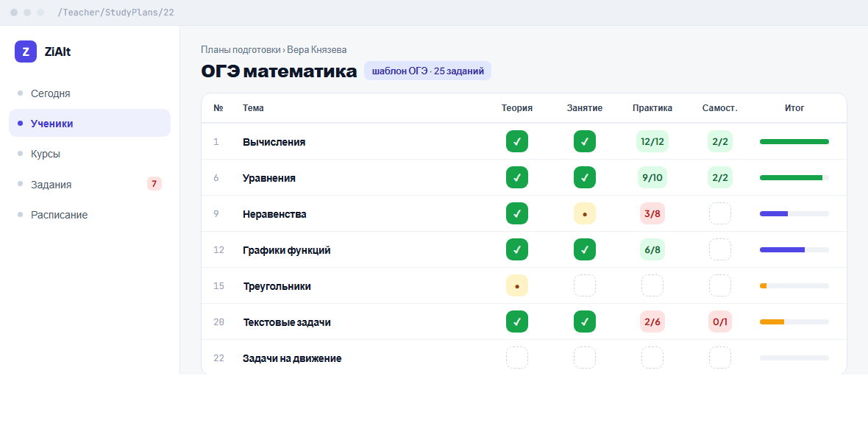This screenshot has width=868, height=437.
Task: Click in-progress Занятие dot for Неравенства
Action: [x=585, y=213]
